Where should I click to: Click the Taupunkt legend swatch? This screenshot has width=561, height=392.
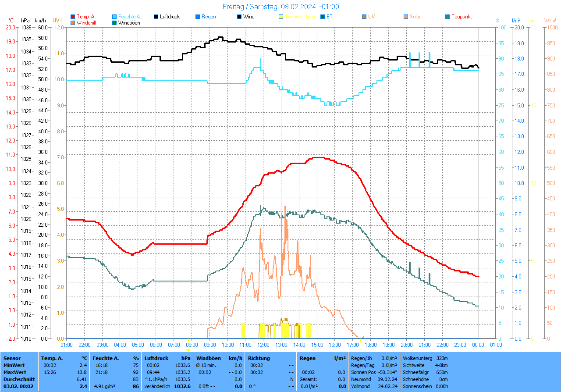pos(447,17)
